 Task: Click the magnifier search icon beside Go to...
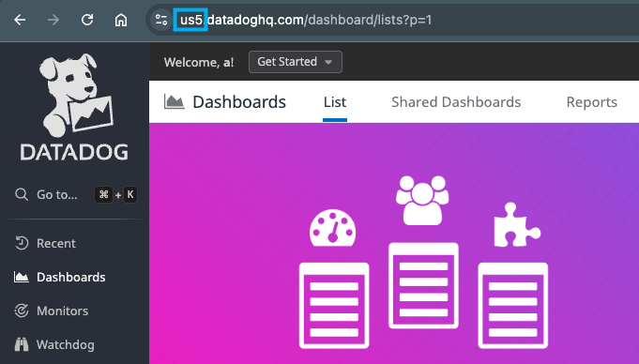(22, 194)
